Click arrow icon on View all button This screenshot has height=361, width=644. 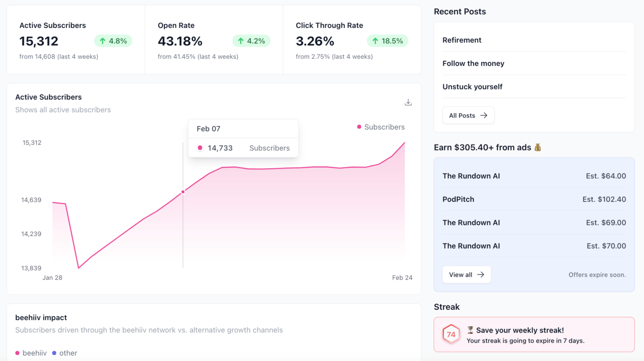[x=481, y=275]
